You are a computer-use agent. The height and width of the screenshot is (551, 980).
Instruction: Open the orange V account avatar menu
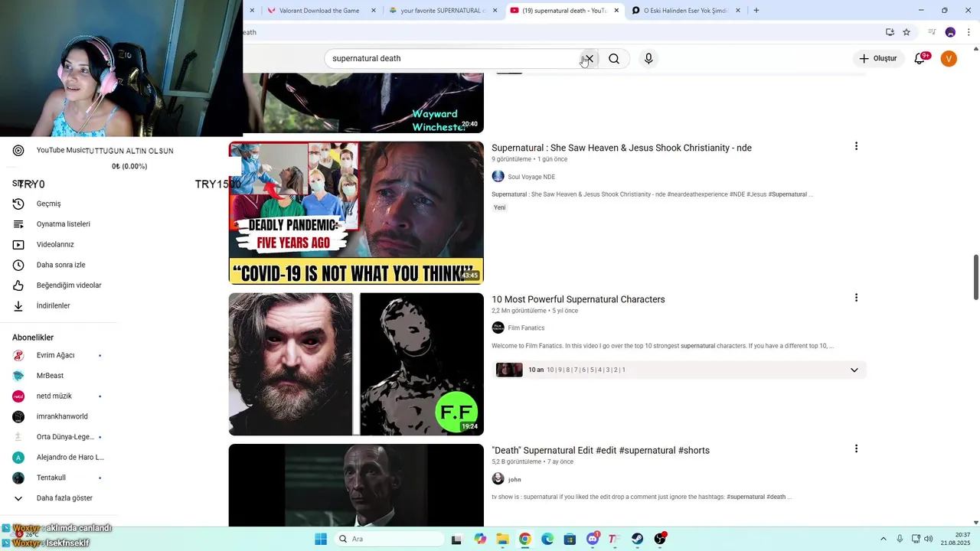pyautogui.click(x=949, y=59)
